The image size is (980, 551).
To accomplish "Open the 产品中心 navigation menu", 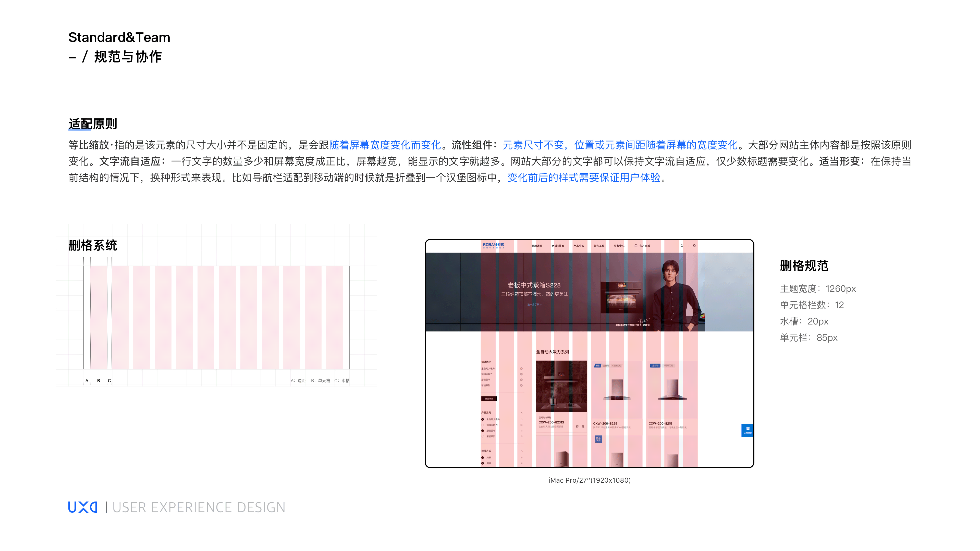I will pos(579,246).
